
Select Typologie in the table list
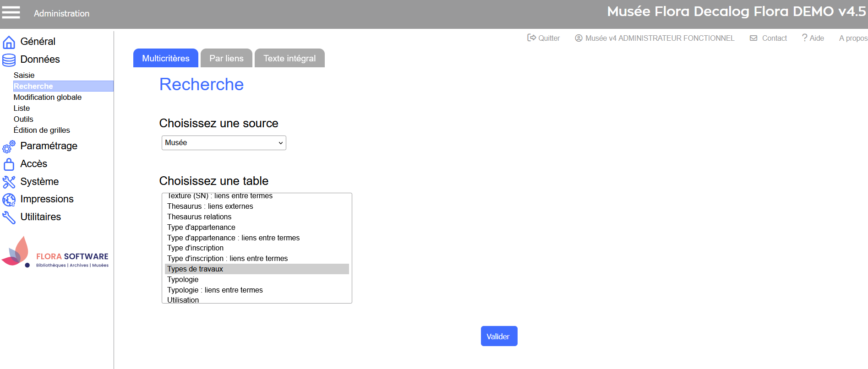[183, 279]
